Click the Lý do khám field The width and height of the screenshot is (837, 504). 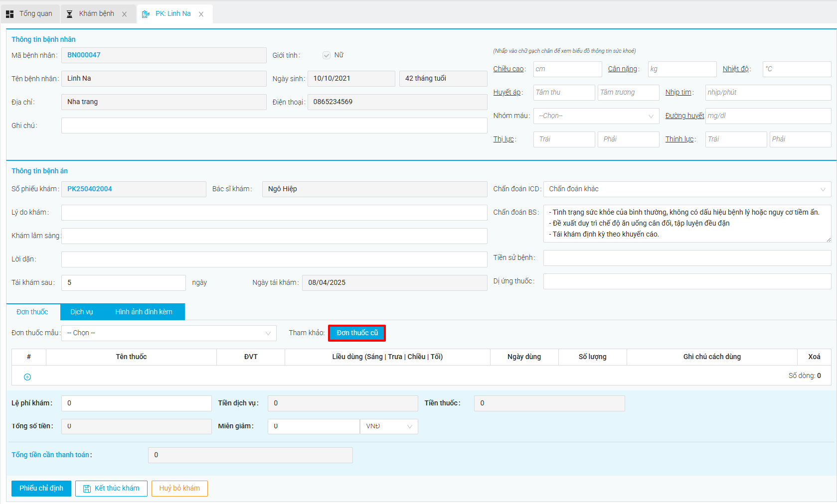coord(274,213)
